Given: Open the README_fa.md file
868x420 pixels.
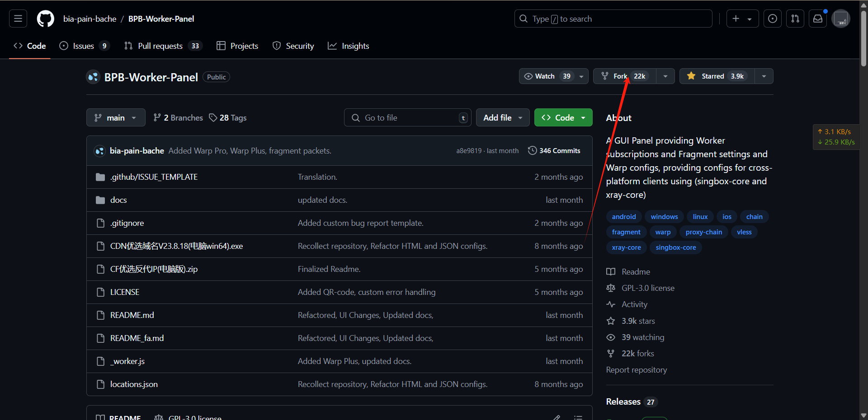Looking at the screenshot, I should pyautogui.click(x=137, y=338).
